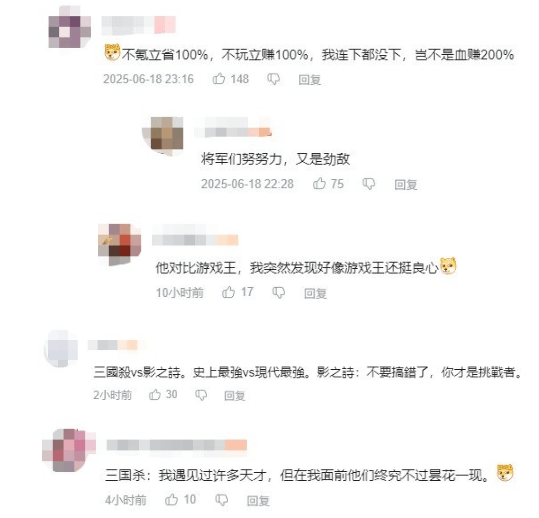This screenshot has width=539, height=518.
Task: Dislike the comment posted 10小时前
Action: (x=278, y=293)
